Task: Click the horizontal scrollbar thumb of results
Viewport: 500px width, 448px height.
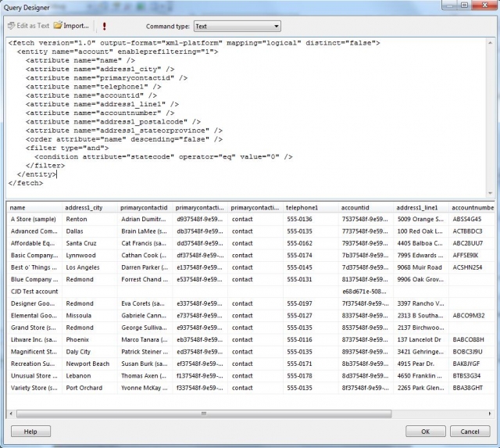Action: click(204, 414)
